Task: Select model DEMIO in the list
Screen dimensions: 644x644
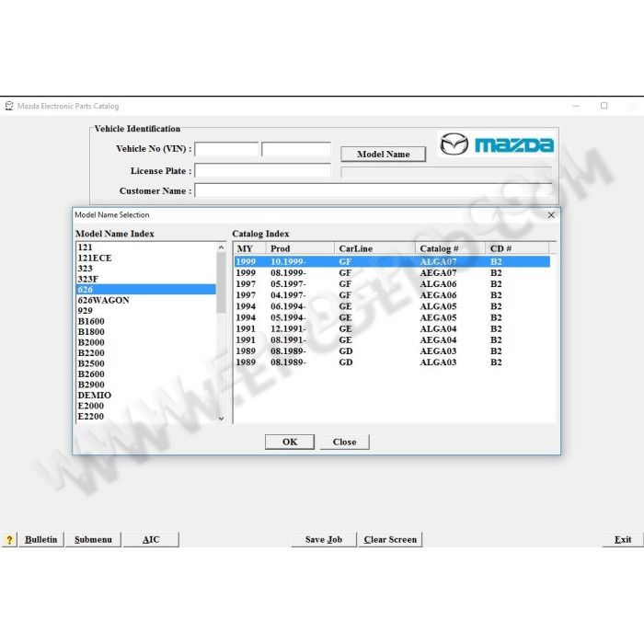Action: pos(145,395)
